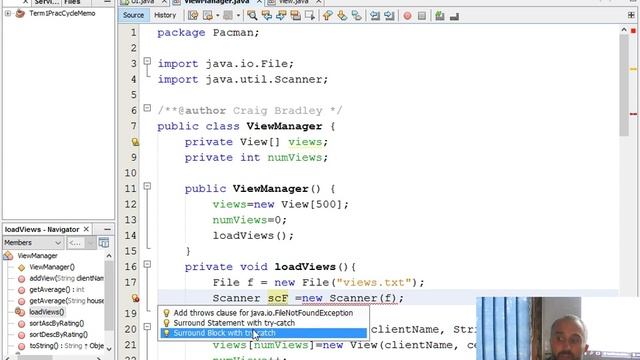The image size is (640, 360).
Task: Expand the Term1PracCycleMemo project node
Action: pyautogui.click(x=8, y=13)
